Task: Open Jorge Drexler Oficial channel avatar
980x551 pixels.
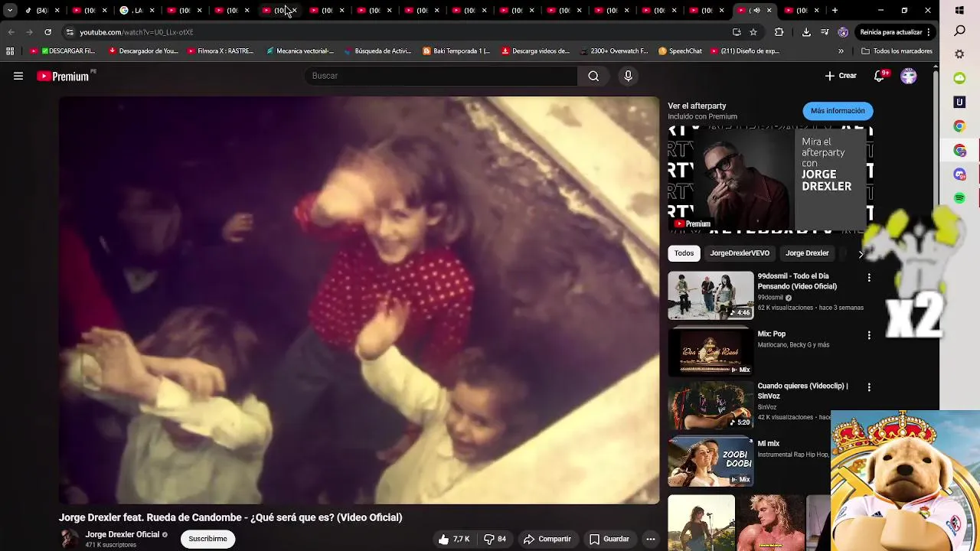Action: tap(69, 539)
